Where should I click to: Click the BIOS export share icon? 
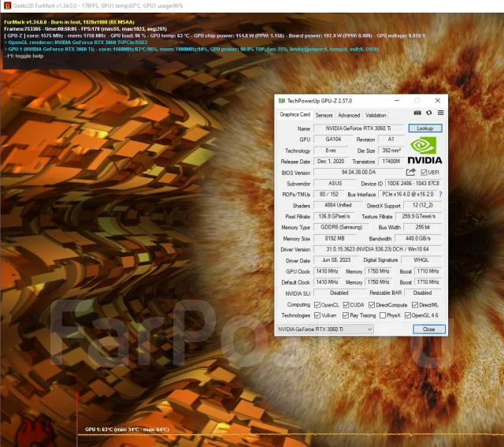click(411, 172)
